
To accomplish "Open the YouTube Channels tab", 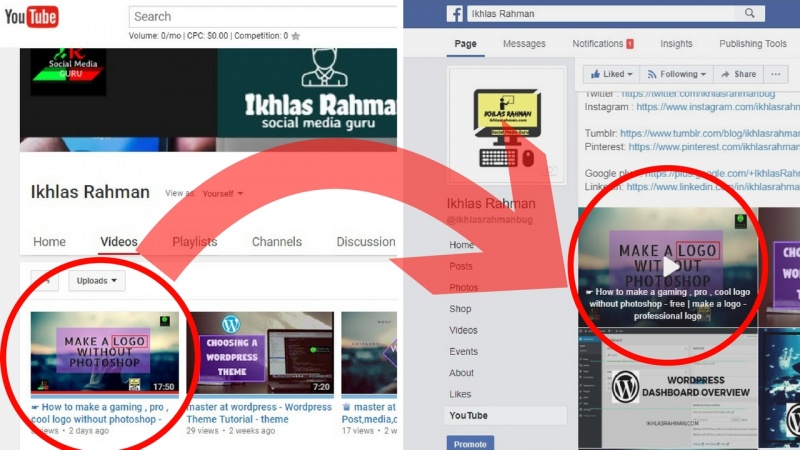I will (x=277, y=242).
